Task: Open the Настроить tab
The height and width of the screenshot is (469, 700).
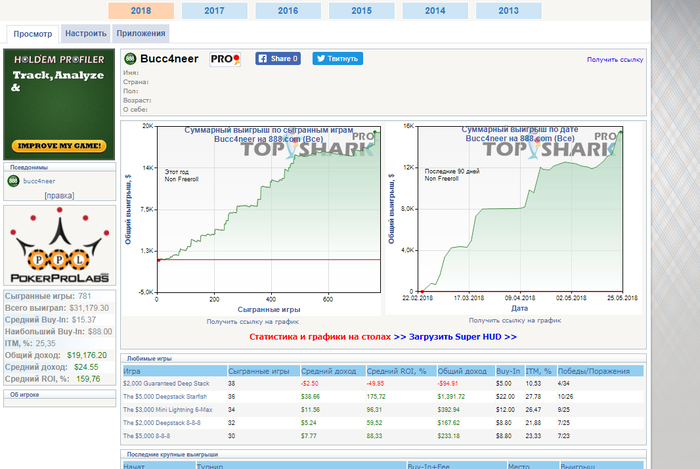Action: pyautogui.click(x=86, y=33)
